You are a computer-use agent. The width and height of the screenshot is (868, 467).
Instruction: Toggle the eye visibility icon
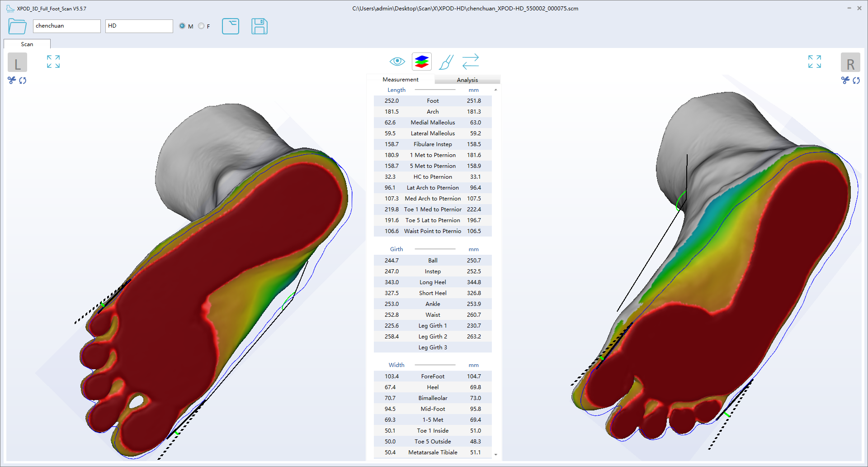click(x=397, y=62)
